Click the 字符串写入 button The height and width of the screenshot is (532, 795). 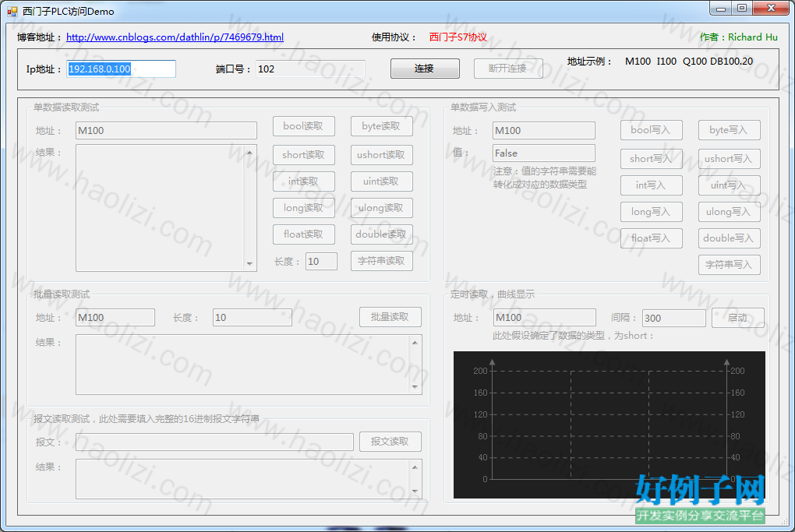(x=729, y=265)
